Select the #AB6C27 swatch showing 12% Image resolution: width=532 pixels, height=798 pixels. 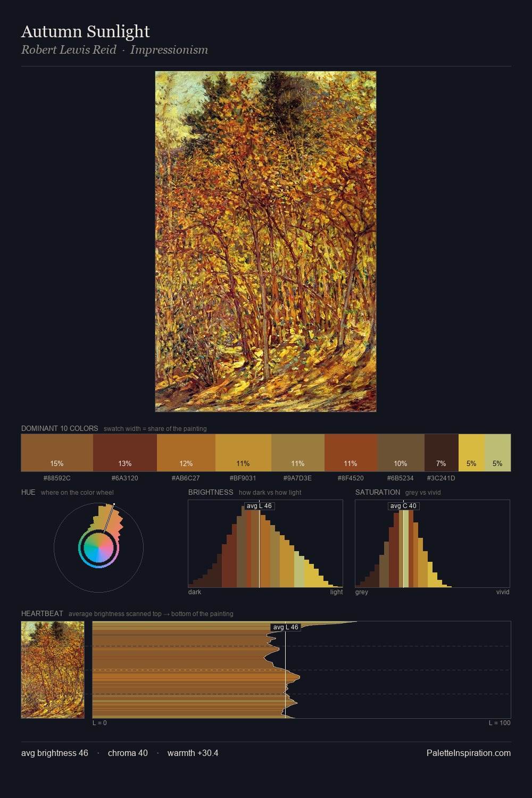[186, 453]
